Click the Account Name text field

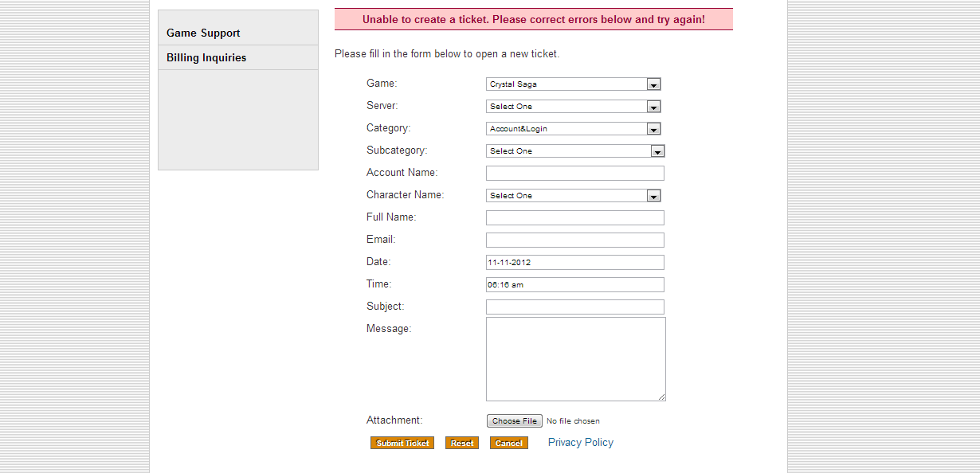point(574,174)
